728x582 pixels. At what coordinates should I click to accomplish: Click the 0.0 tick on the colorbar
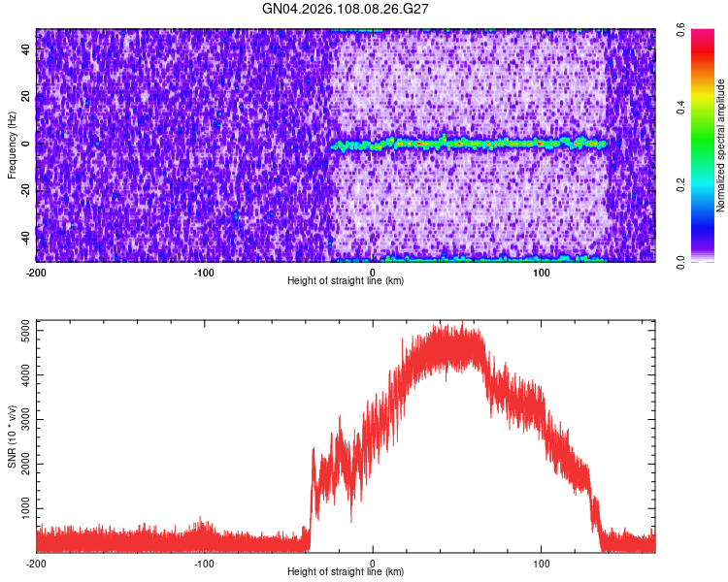coord(681,262)
